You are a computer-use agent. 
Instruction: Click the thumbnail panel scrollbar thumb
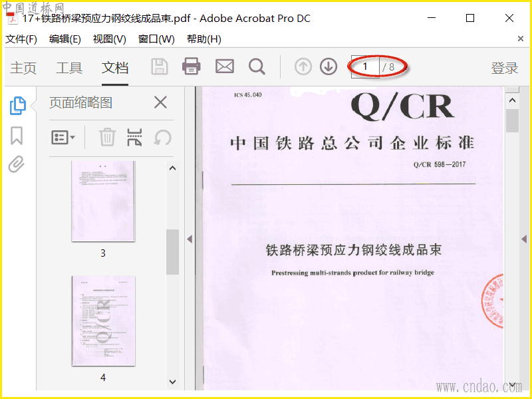click(172, 252)
